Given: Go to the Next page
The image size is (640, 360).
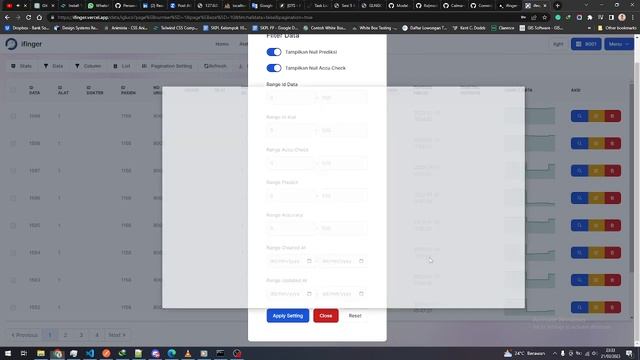Looking at the screenshot, I should pyautogui.click(x=117, y=335).
